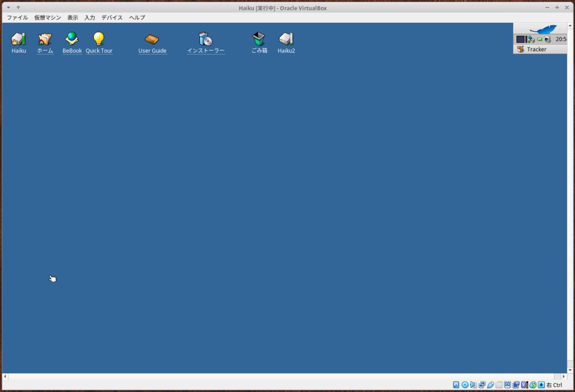The height and width of the screenshot is (392, 575).
Task: Click the green battery status tray icon
Action: tap(540, 39)
